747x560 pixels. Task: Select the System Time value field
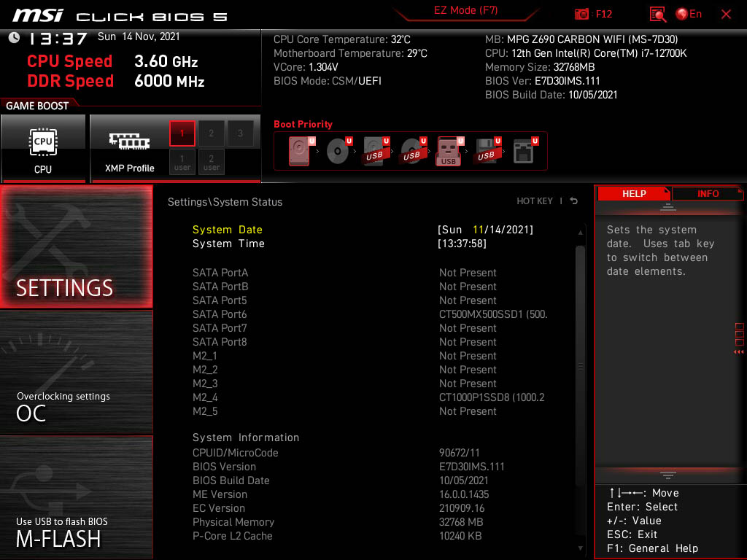(x=462, y=244)
